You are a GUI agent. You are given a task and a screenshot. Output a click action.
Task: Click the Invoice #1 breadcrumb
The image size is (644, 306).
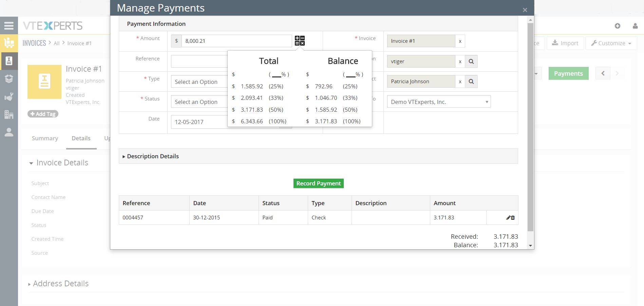click(x=79, y=43)
